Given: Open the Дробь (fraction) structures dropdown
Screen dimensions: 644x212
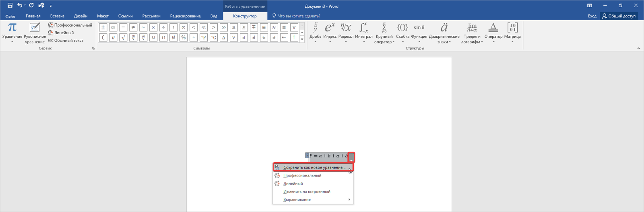Looking at the screenshot, I should point(315,33).
